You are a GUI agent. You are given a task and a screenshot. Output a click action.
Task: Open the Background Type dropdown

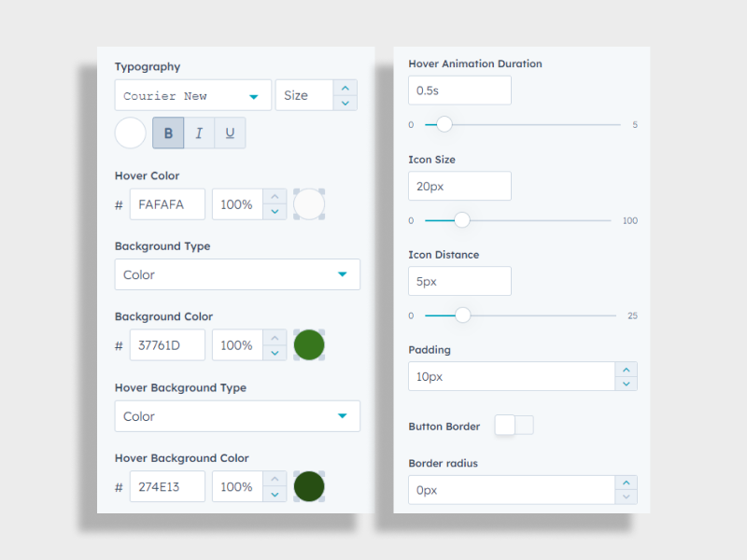click(236, 274)
